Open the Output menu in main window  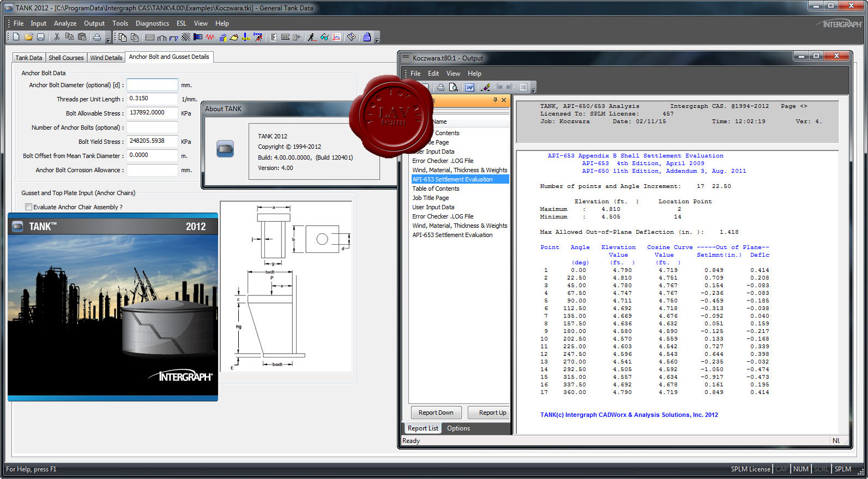94,23
